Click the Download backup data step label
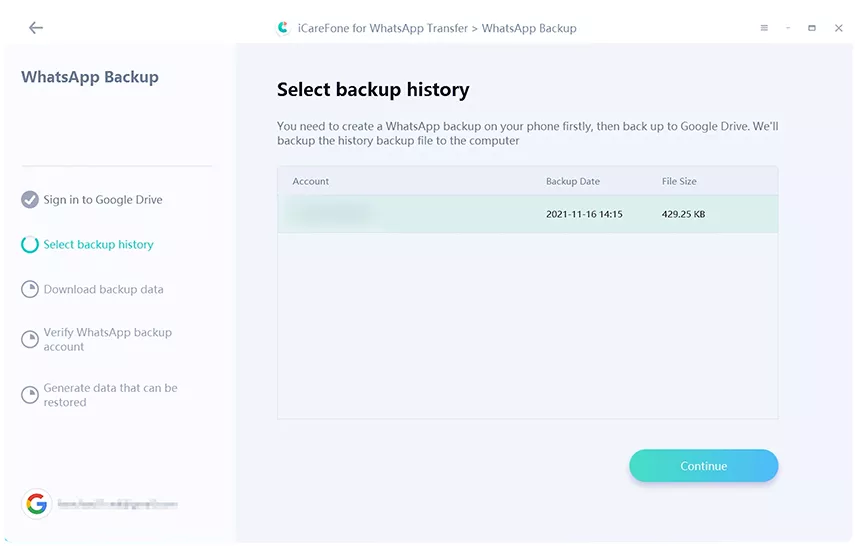 [103, 290]
